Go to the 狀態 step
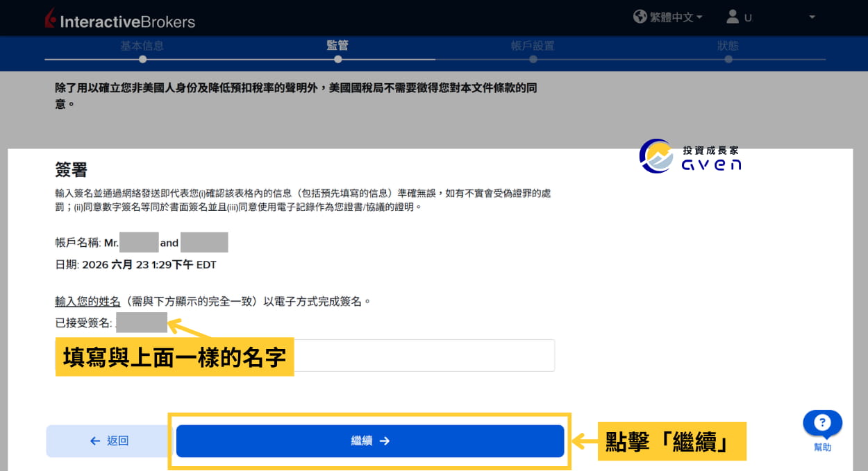 click(x=728, y=46)
